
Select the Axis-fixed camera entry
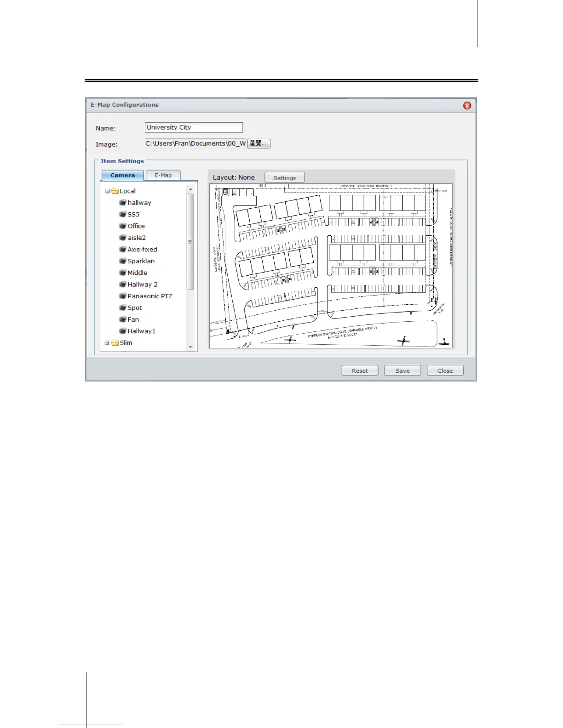143,249
